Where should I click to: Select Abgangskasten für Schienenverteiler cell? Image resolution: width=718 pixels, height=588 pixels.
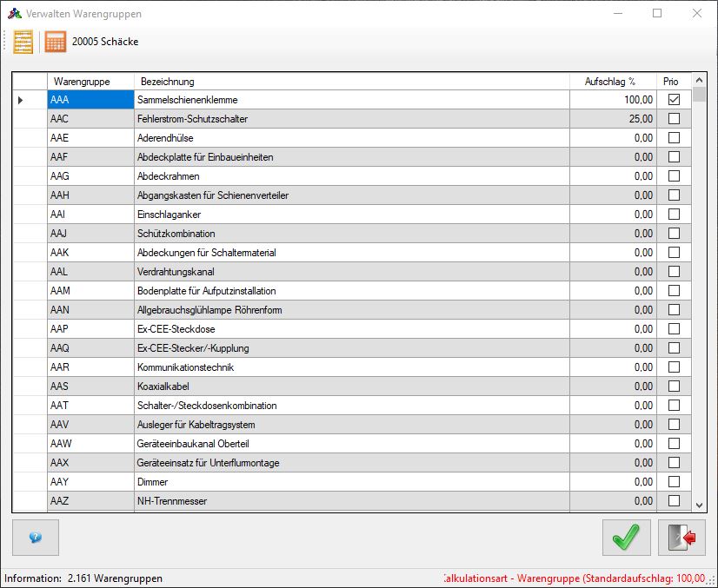tap(352, 195)
